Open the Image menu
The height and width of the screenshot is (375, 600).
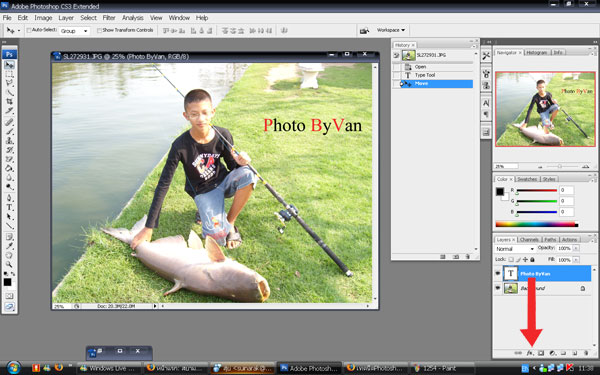(x=43, y=18)
